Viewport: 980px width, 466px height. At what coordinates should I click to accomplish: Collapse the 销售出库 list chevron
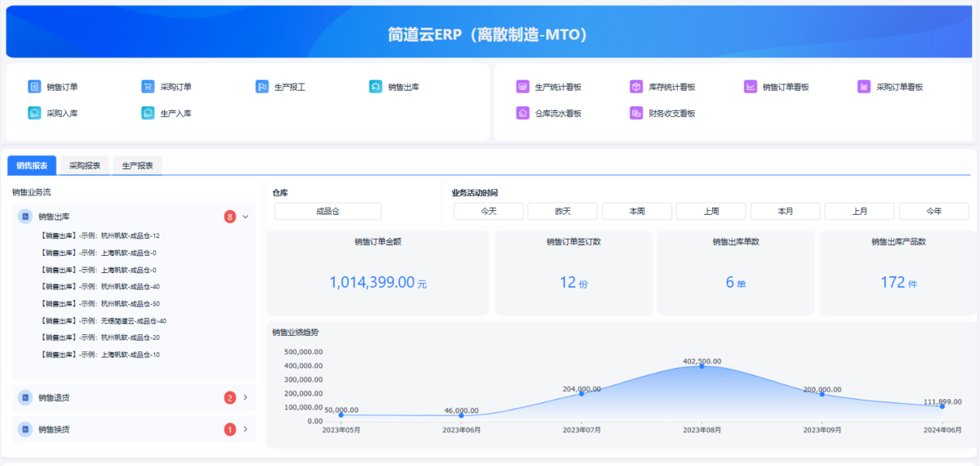pyautogui.click(x=245, y=217)
